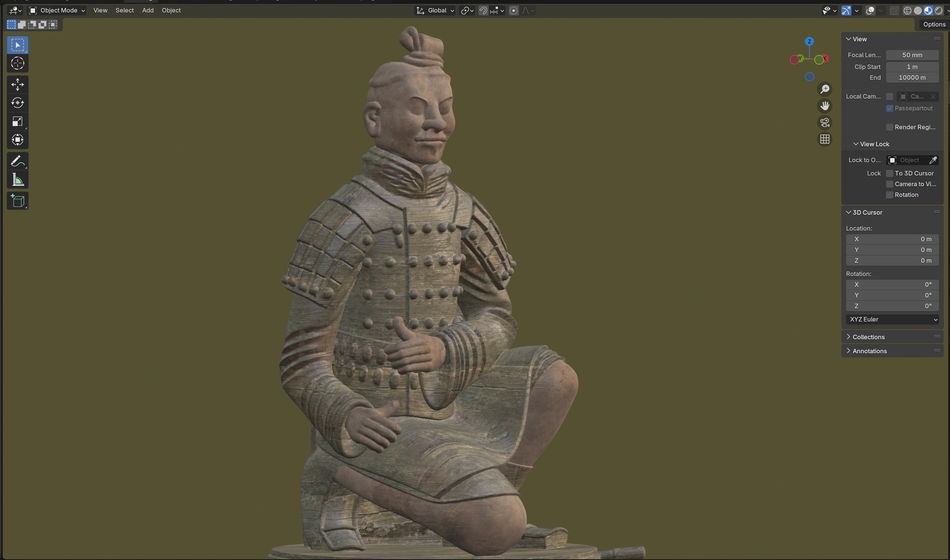Enable Lock Camera to View checkbox
Screen dimensions: 950x560
[889, 184]
